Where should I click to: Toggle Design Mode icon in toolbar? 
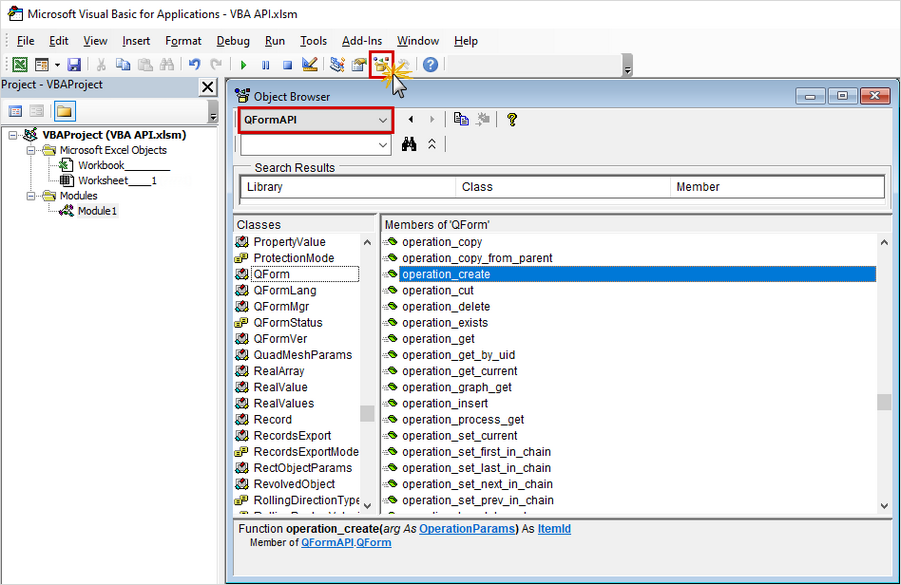pyautogui.click(x=310, y=65)
